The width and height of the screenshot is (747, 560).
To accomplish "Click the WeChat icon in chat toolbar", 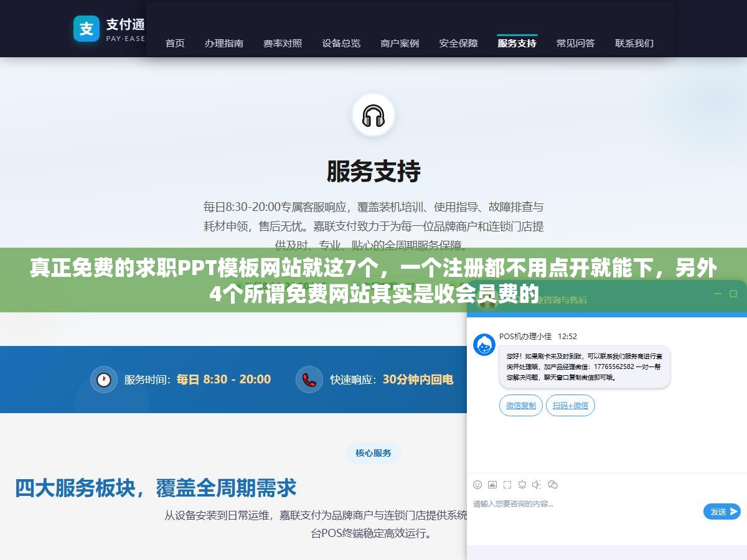I will (x=553, y=485).
